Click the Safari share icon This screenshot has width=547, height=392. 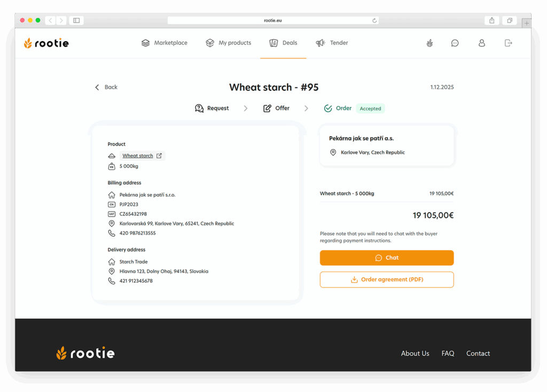pyautogui.click(x=491, y=20)
